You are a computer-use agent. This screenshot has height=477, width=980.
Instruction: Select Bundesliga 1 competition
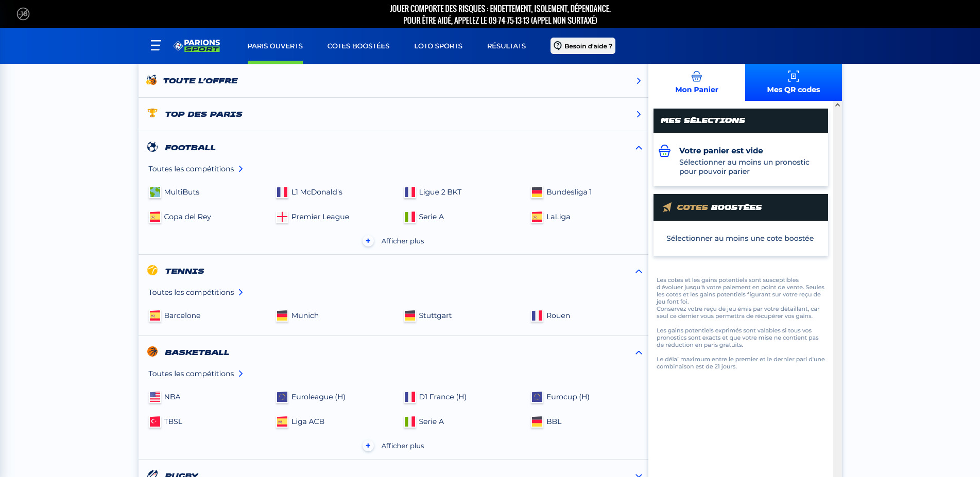point(562,192)
